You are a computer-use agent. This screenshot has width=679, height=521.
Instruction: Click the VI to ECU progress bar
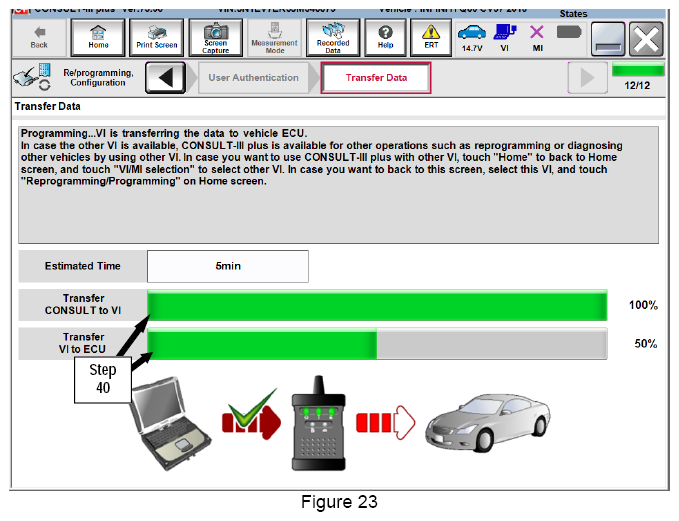click(377, 344)
